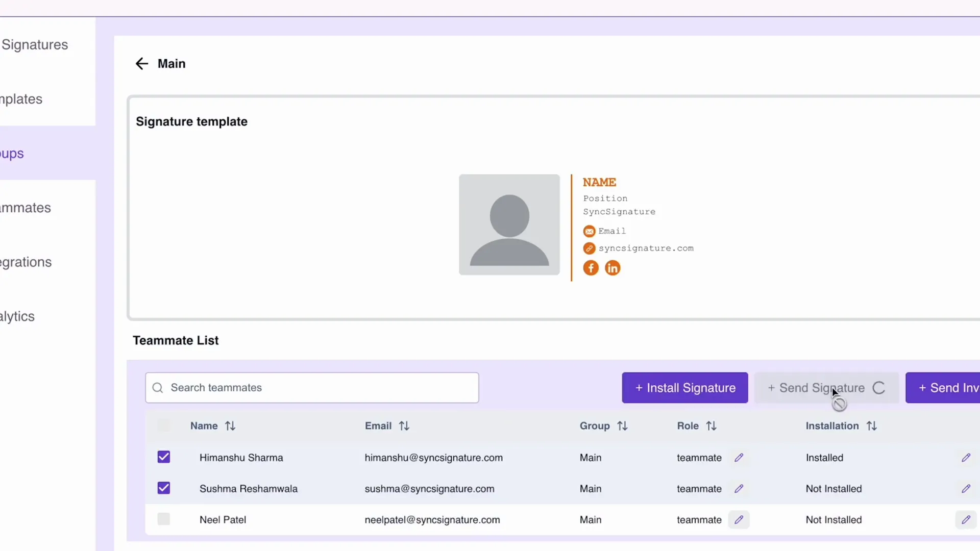Click the name Sushma Reshamwala
This screenshot has width=980, height=551.
tap(249, 489)
